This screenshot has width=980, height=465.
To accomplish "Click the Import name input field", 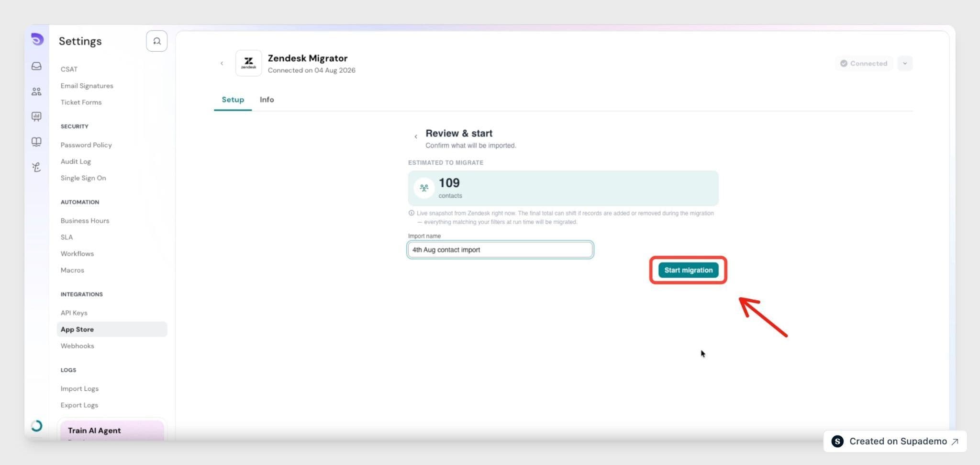I will click(500, 250).
